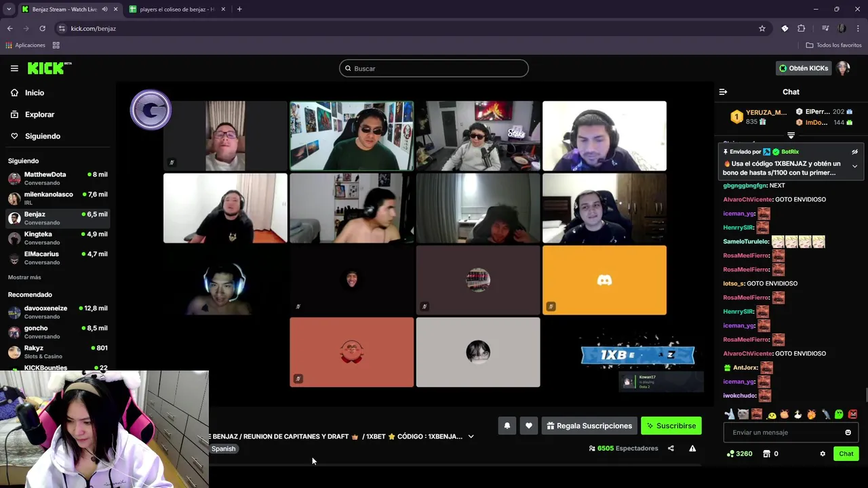Viewport: 868px width, 488px height.
Task: Click Mostrar más under followed channels
Action: [24, 277]
